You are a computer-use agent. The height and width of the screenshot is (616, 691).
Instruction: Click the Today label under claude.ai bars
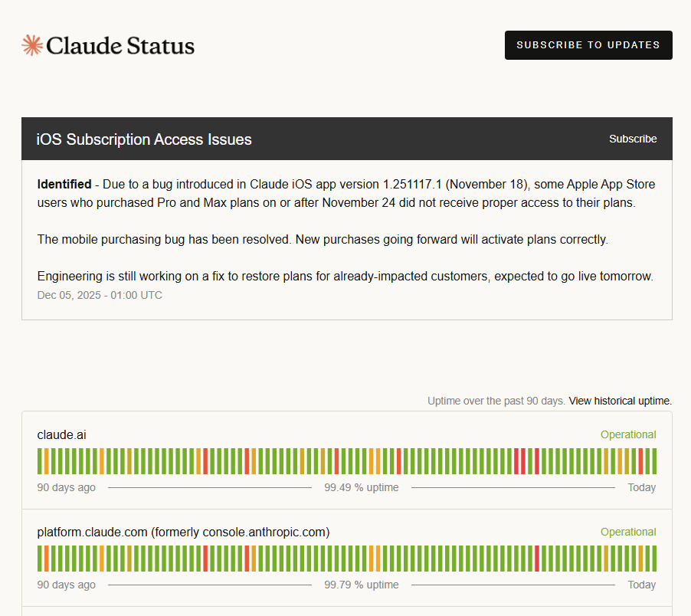pos(641,487)
